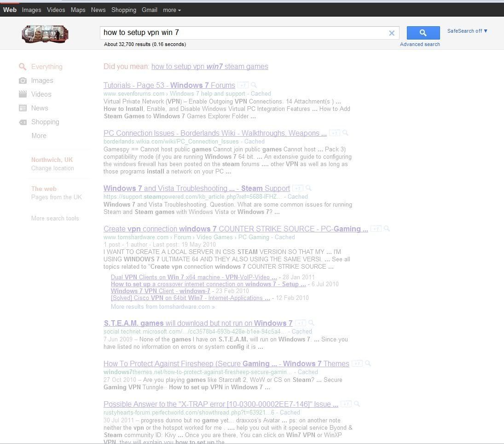Open 'How to set up a crossover internet connection' sublink

[x=209, y=284]
